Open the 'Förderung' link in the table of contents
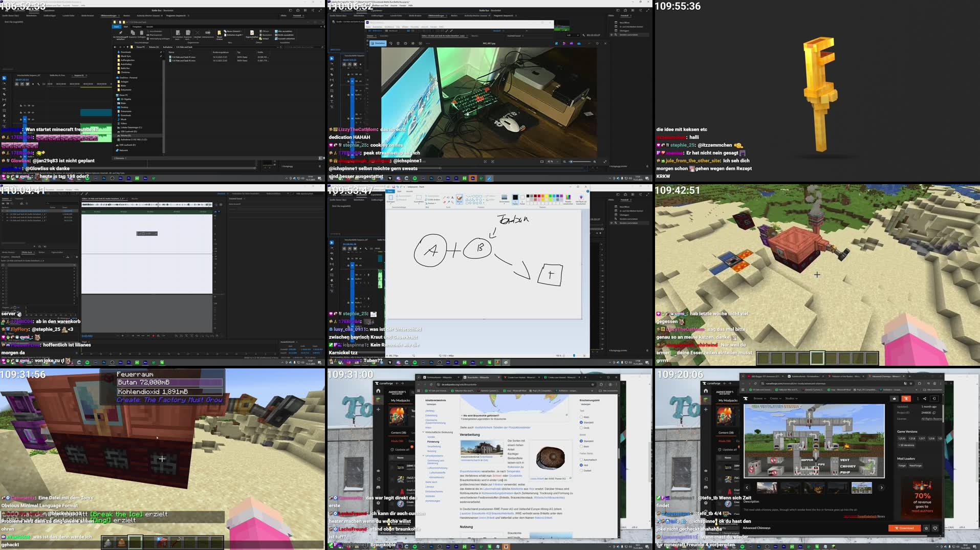Image resolution: width=980 pixels, height=550 pixels. (x=432, y=442)
